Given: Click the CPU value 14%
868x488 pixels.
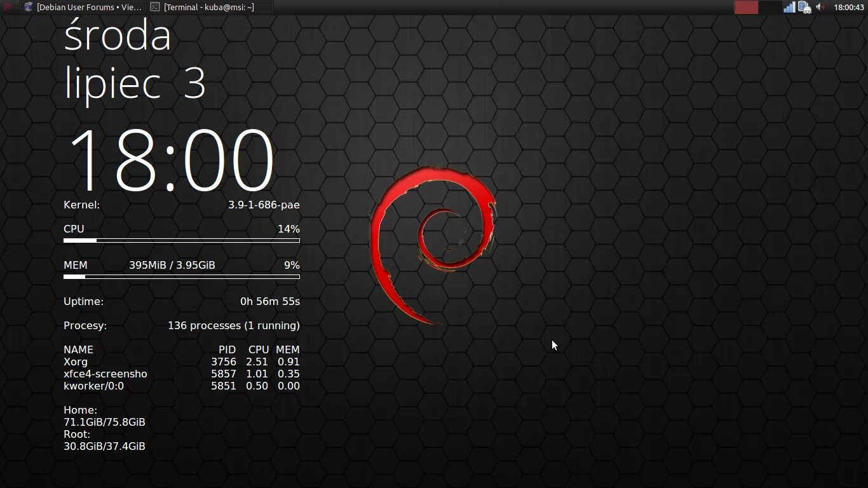Looking at the screenshot, I should point(288,229).
